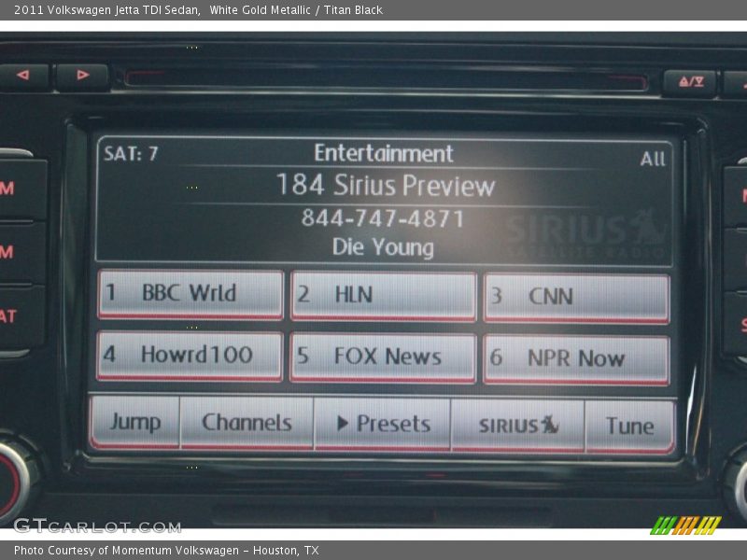Tap the Die Young song title
The height and width of the screenshot is (560, 747).
pyautogui.click(x=383, y=247)
